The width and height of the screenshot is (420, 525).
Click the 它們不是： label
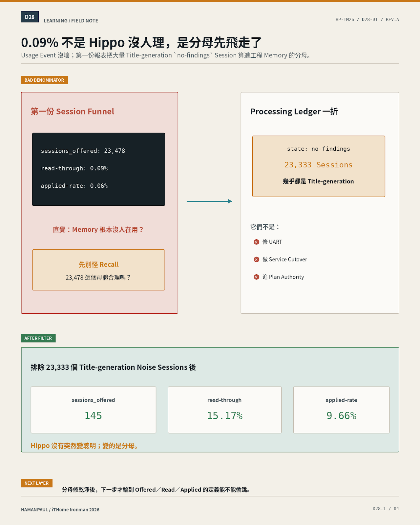tap(265, 227)
